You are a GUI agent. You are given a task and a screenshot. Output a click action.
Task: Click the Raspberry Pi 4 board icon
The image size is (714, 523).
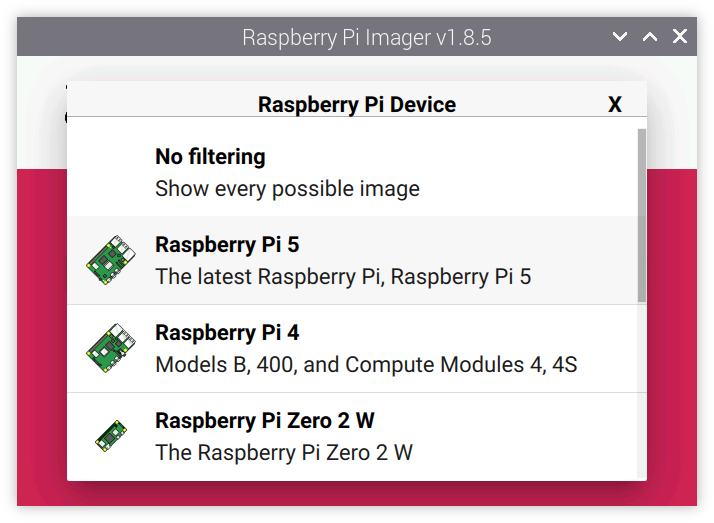111,348
